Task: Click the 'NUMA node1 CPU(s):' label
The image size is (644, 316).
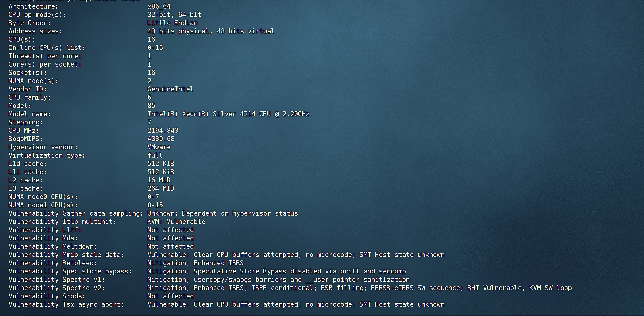Action: pyautogui.click(x=43, y=205)
